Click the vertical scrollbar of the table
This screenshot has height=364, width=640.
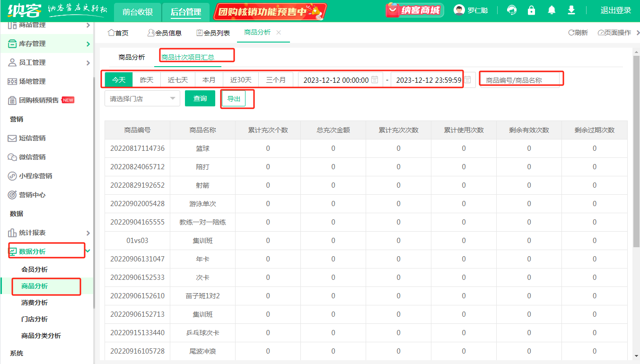(x=636, y=151)
